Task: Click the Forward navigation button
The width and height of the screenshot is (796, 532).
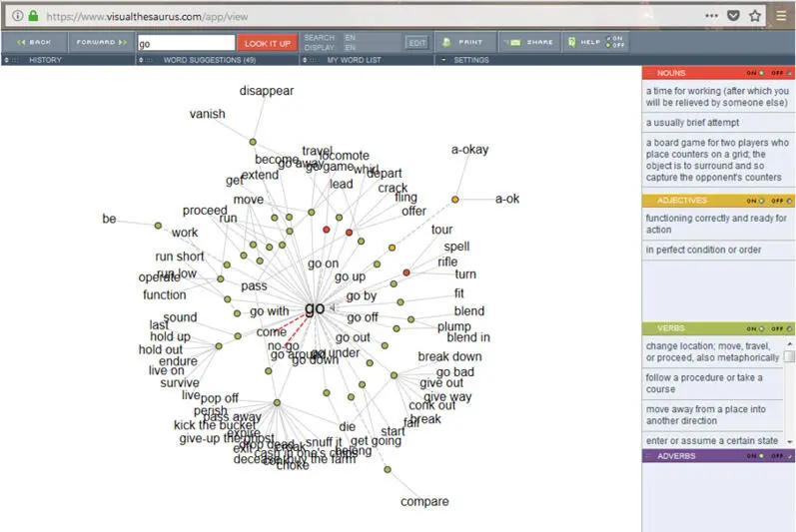Action: (102, 43)
